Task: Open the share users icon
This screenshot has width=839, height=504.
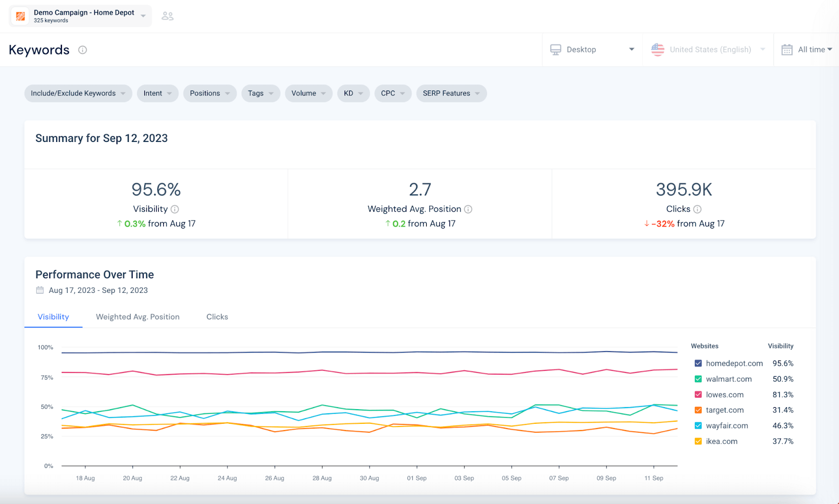Action: [x=167, y=16]
